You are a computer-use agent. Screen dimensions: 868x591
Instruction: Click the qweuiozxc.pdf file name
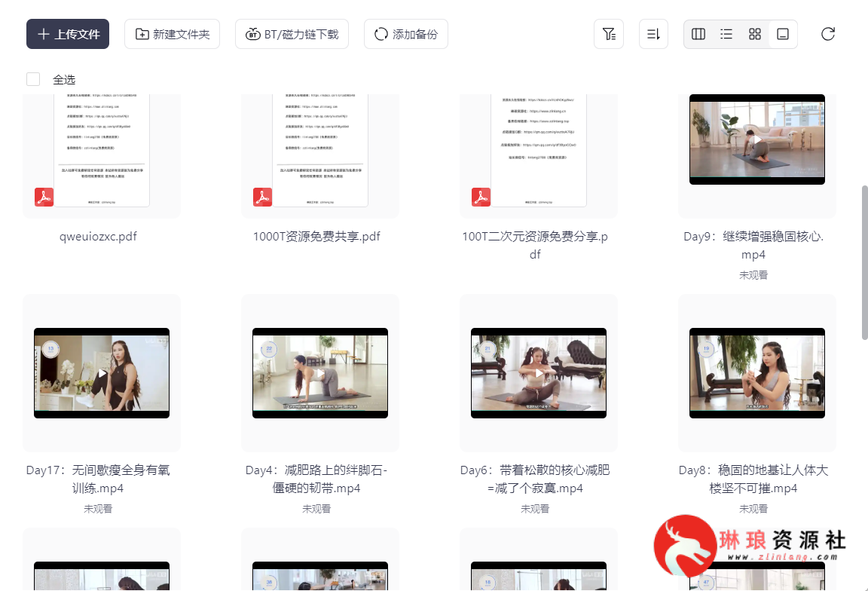click(x=98, y=237)
